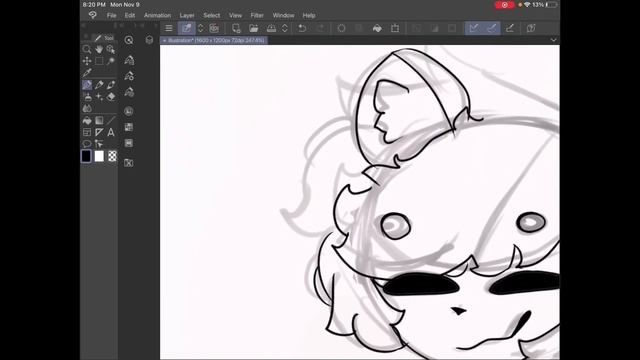Select the Zoom magnifier tool

point(87,49)
